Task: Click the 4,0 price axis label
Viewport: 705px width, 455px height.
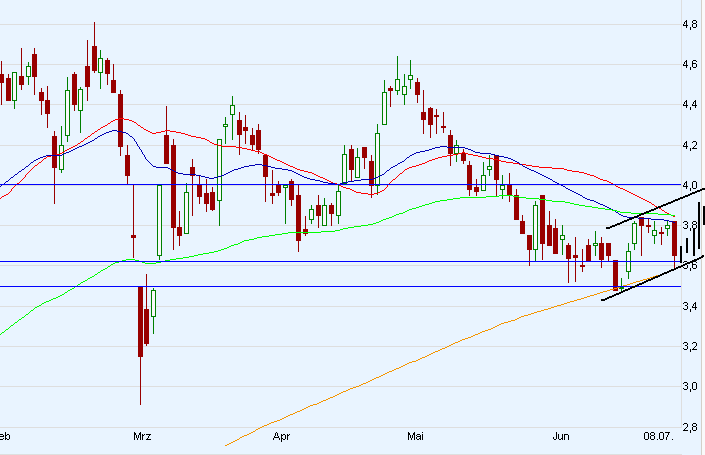Action: [690, 185]
